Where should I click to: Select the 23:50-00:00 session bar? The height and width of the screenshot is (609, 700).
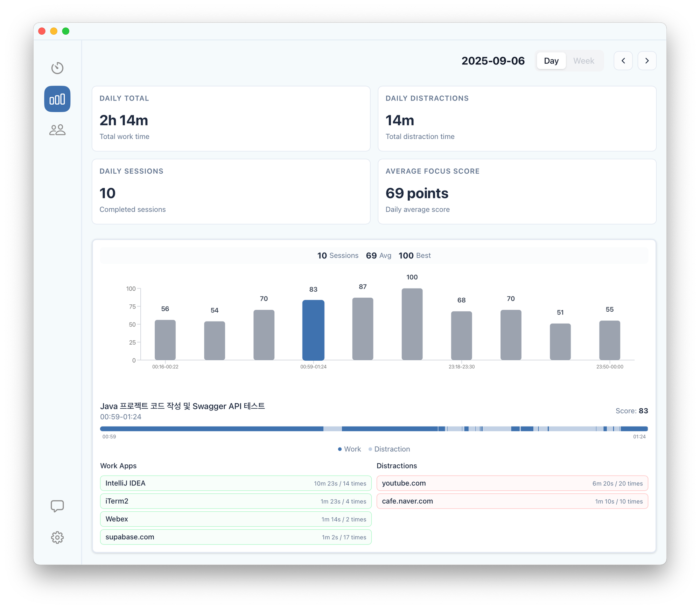609,340
